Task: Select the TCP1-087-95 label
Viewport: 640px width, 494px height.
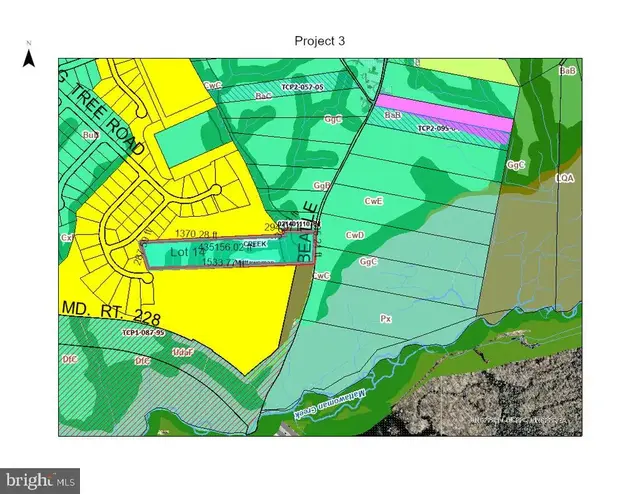Action: click(143, 333)
